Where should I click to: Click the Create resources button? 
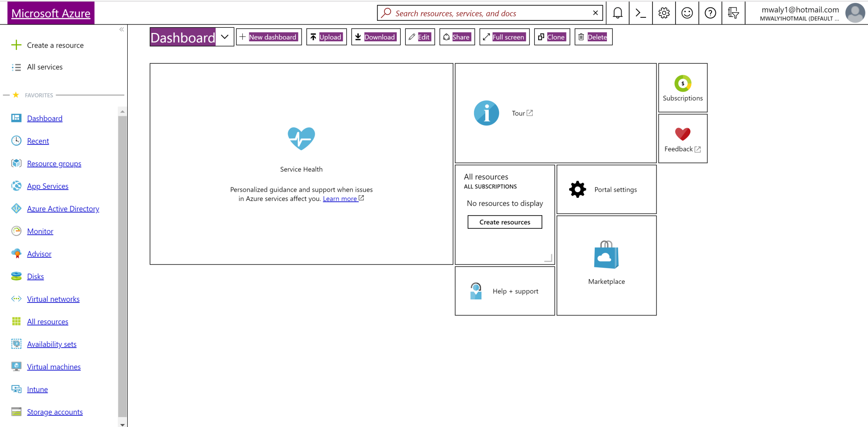505,222
